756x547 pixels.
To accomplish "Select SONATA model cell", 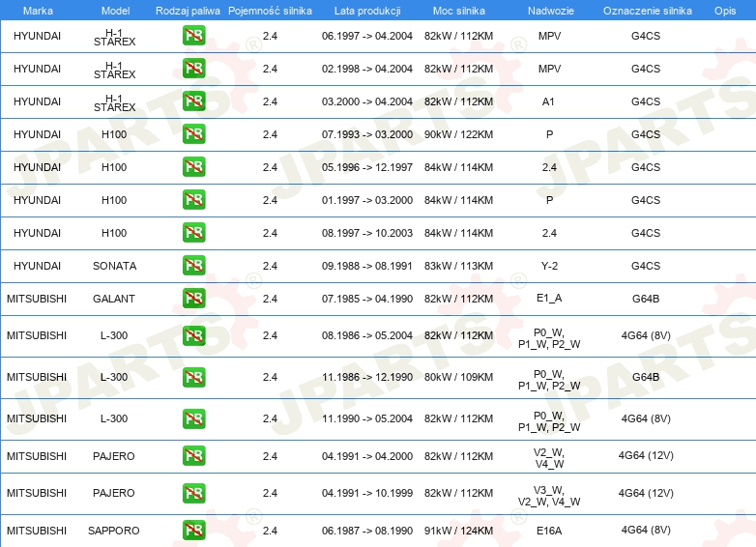I will tap(115, 266).
